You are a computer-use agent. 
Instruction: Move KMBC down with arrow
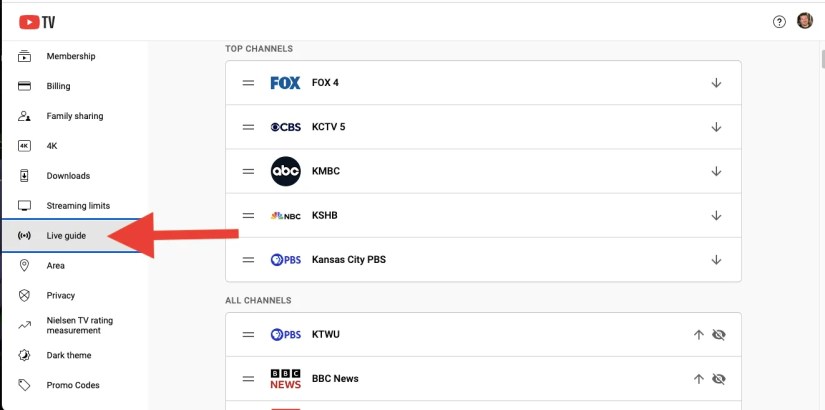point(716,171)
